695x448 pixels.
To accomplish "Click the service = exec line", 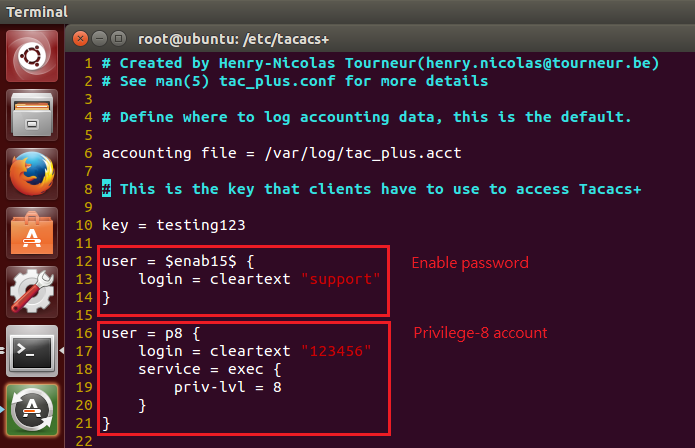I will pyautogui.click(x=210, y=369).
